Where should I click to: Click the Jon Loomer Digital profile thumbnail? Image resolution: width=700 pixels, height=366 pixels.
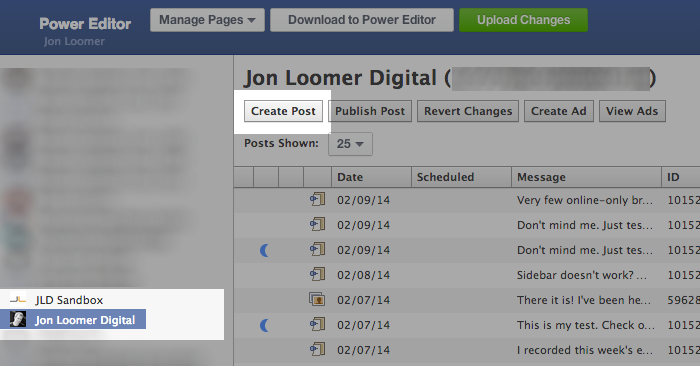18,320
